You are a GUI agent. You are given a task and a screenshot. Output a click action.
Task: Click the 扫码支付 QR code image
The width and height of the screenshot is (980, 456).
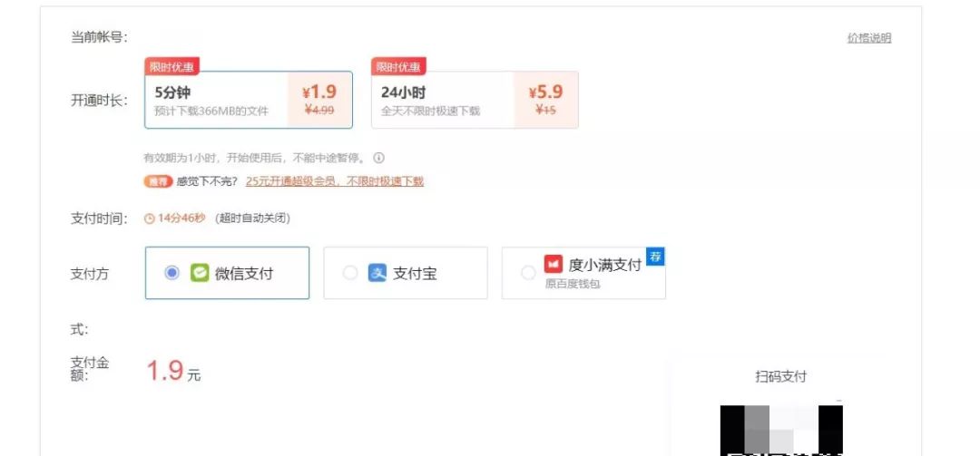coord(781,431)
